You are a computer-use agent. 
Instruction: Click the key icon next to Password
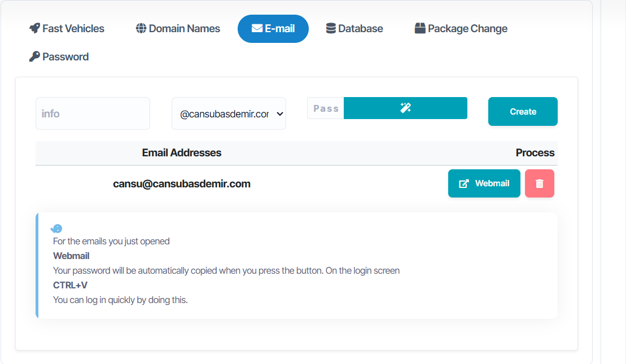point(34,56)
